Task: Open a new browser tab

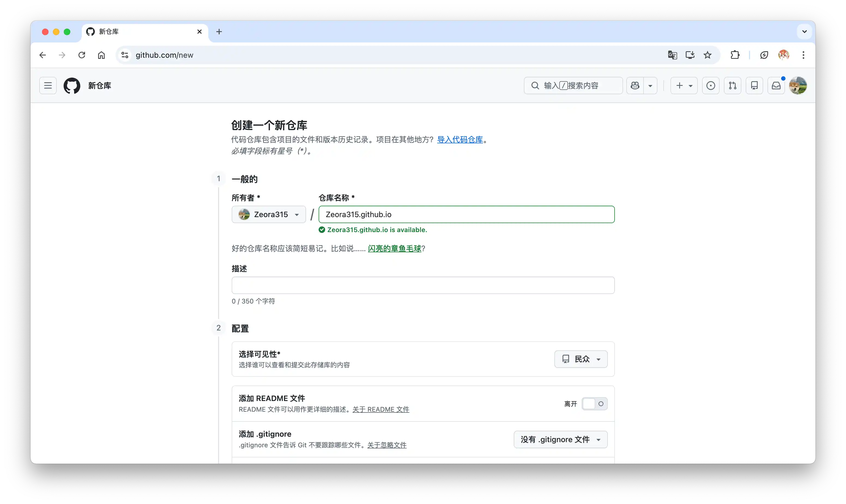Action: pos(219,32)
